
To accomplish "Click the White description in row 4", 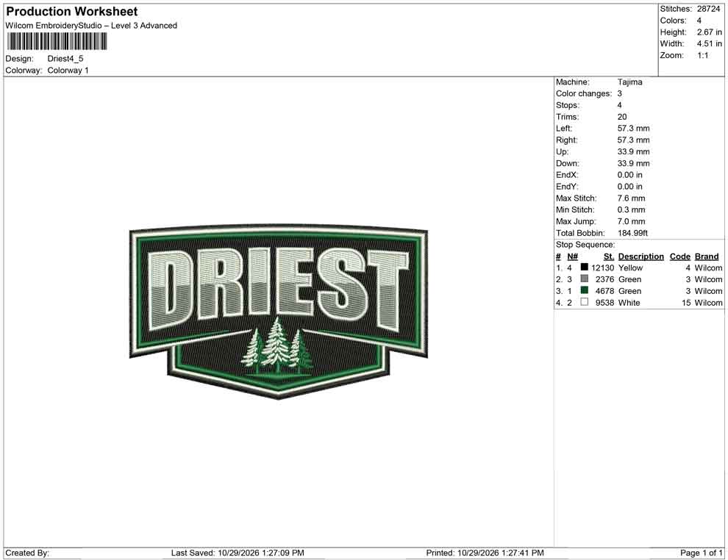I will point(629,303).
